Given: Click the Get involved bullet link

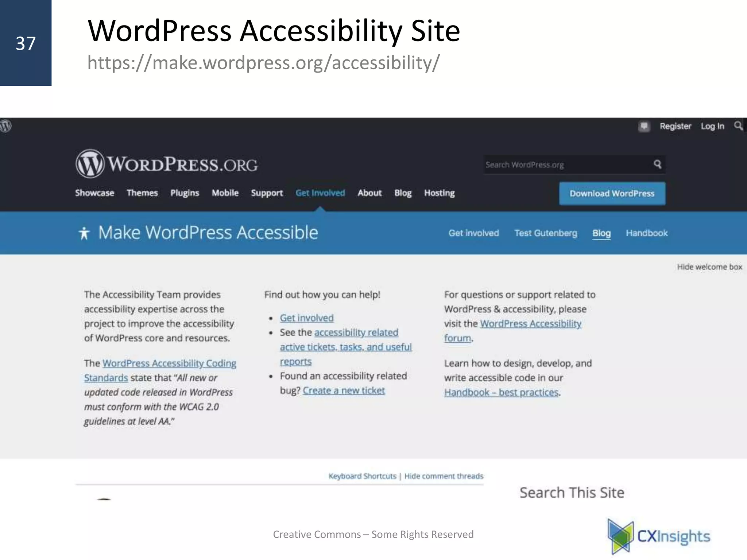Looking at the screenshot, I should [307, 318].
